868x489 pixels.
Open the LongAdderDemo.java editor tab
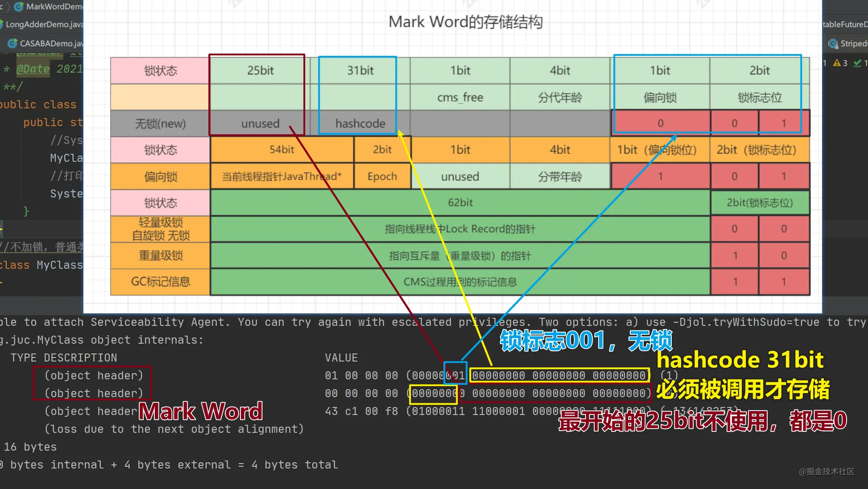[44, 24]
